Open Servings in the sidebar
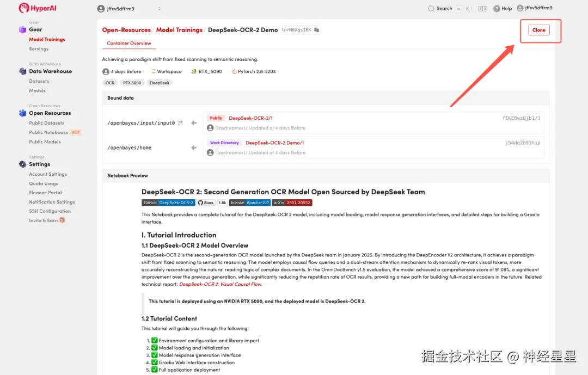The image size is (588, 375). 39,49
